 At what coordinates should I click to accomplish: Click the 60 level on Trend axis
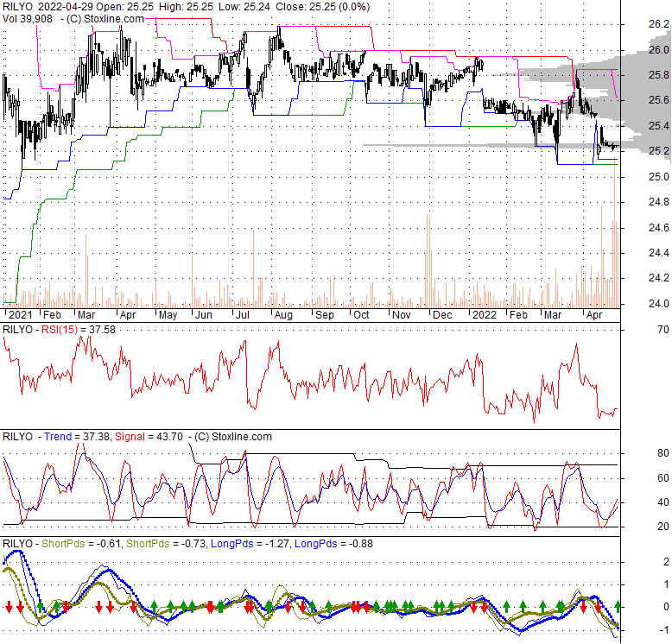point(663,478)
